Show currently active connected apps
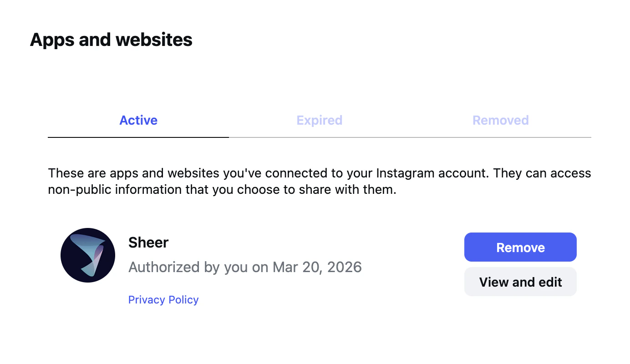Viewport: 630px width, 364px height. 138,120
